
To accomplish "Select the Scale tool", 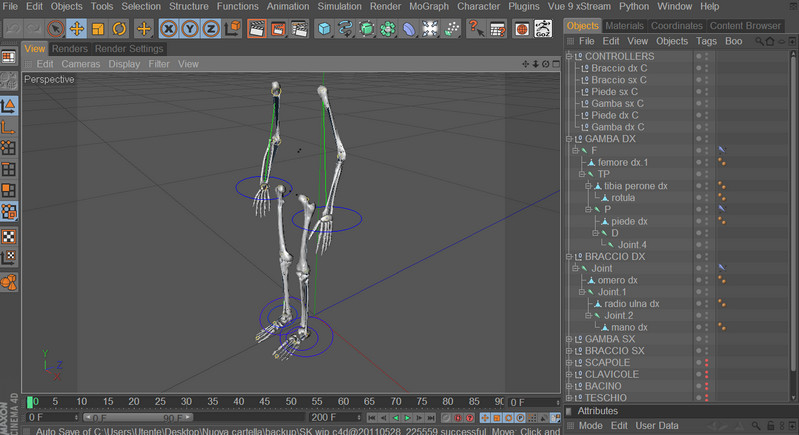I will click(x=98, y=29).
